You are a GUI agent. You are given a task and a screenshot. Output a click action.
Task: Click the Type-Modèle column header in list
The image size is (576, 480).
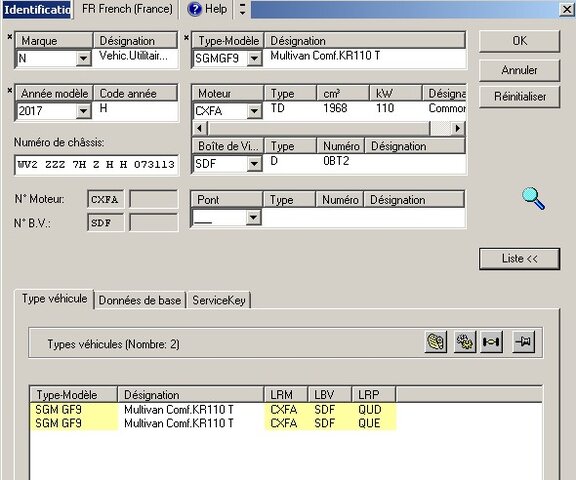click(x=73, y=394)
